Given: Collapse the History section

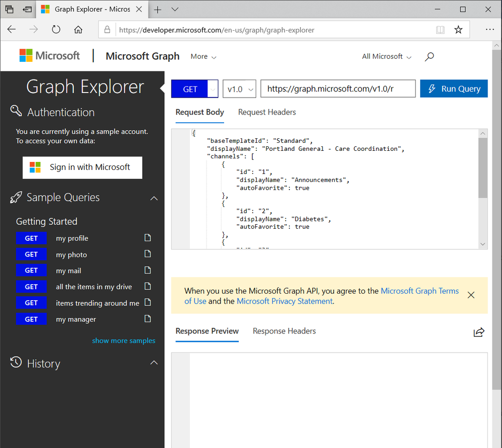Looking at the screenshot, I should [x=154, y=363].
